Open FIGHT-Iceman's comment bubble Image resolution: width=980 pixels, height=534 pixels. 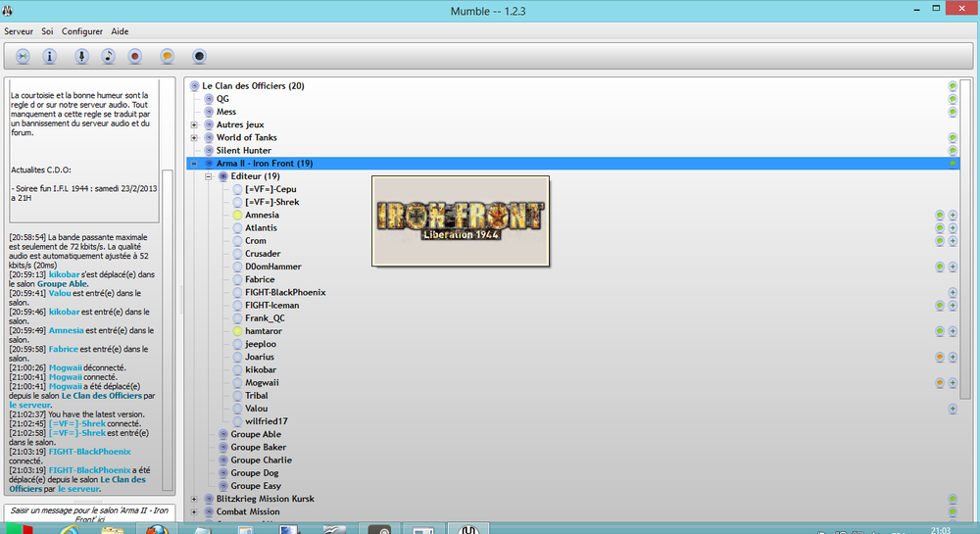[x=940, y=306]
